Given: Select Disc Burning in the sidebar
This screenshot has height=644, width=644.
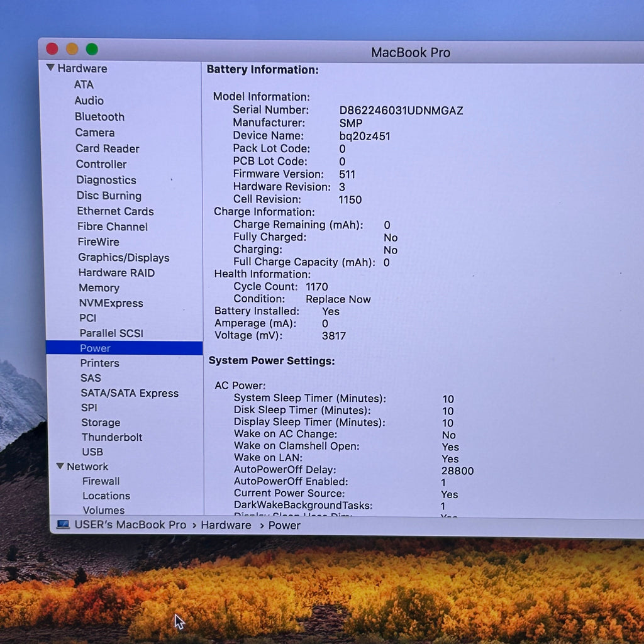Looking at the screenshot, I should point(109,196).
